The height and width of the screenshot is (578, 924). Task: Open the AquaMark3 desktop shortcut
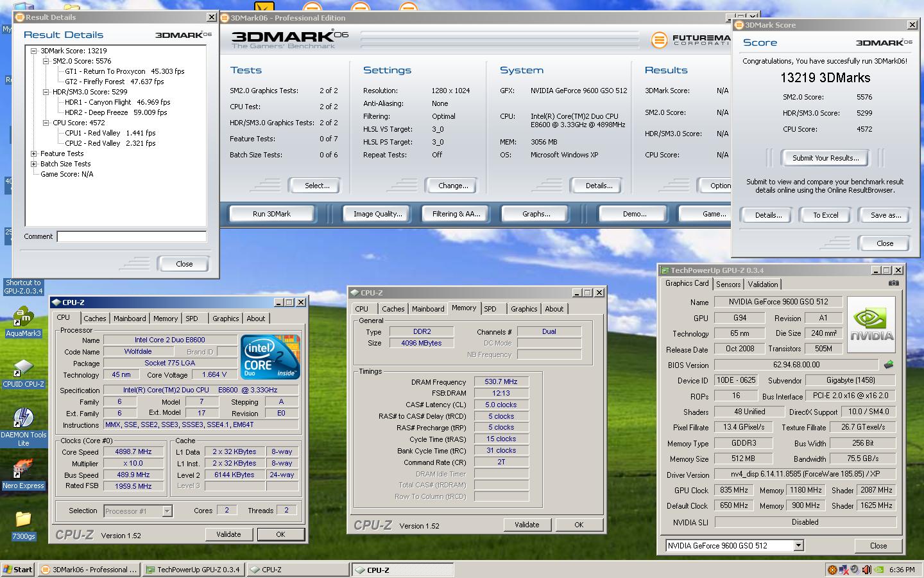pyautogui.click(x=23, y=321)
